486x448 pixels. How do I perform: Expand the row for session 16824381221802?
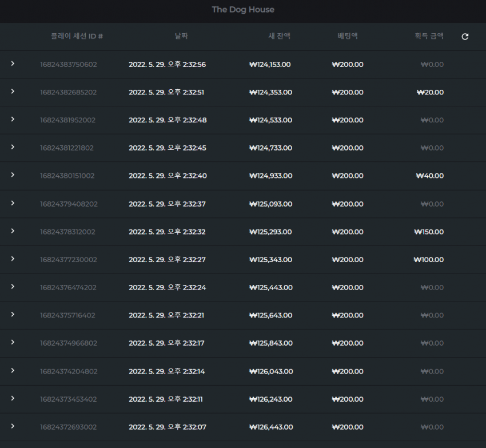click(x=13, y=147)
